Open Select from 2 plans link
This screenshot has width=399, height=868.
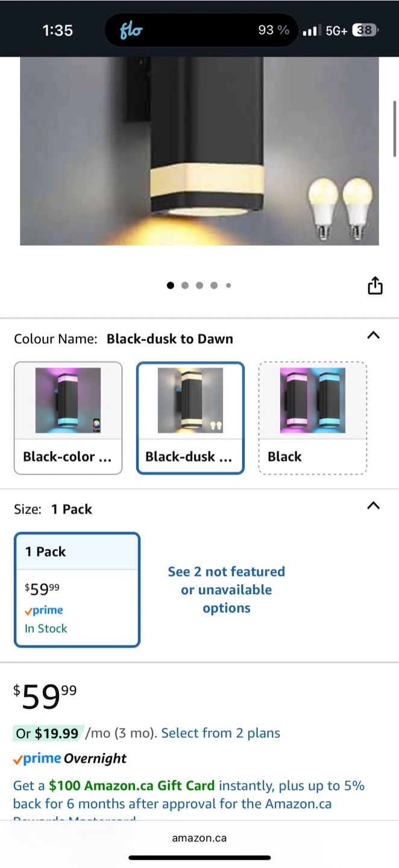pyautogui.click(x=221, y=733)
